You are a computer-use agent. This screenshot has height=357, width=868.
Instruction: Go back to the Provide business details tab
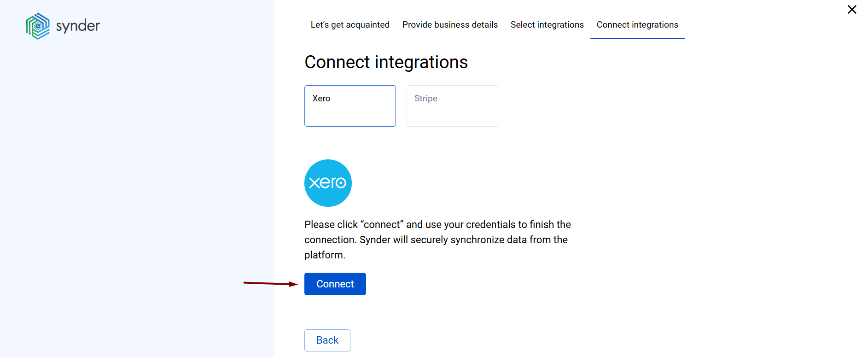pyautogui.click(x=450, y=24)
